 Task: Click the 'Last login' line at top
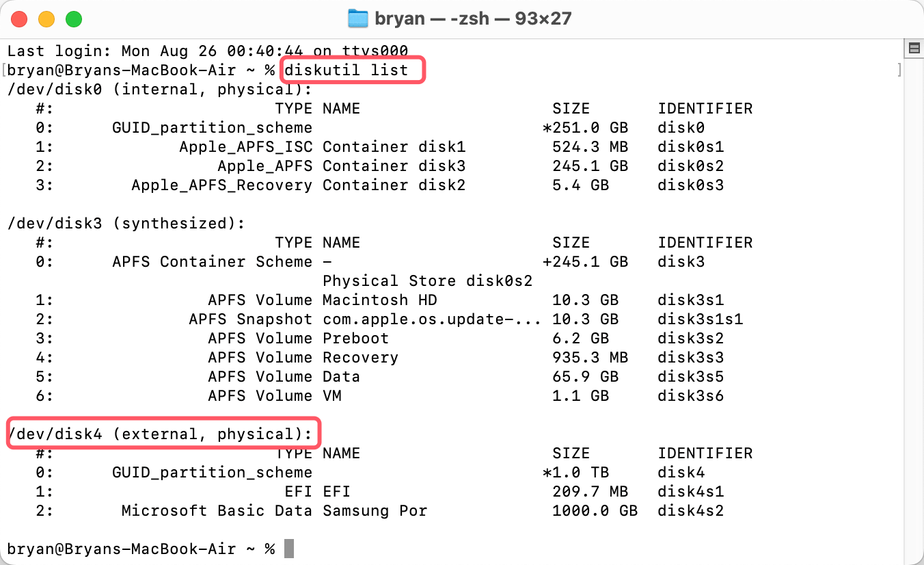point(207,51)
